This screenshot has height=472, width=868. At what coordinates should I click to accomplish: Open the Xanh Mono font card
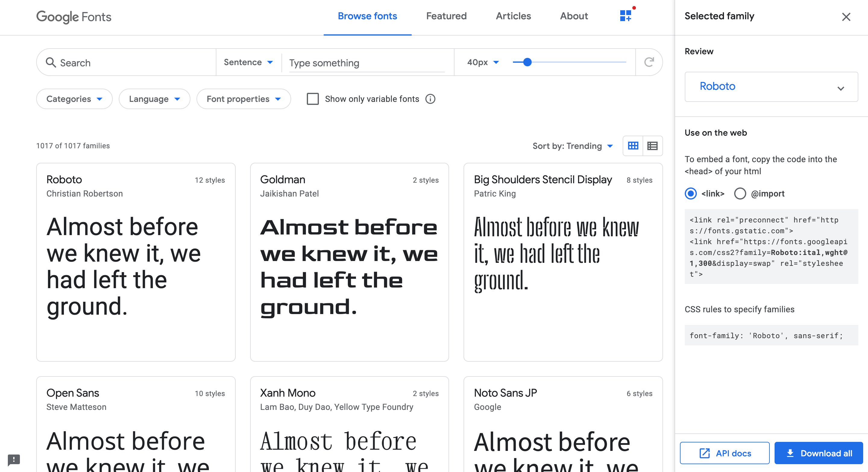coord(349,424)
